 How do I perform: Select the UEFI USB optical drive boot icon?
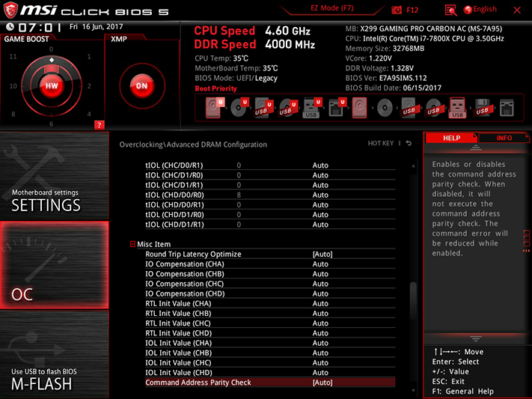(x=288, y=108)
